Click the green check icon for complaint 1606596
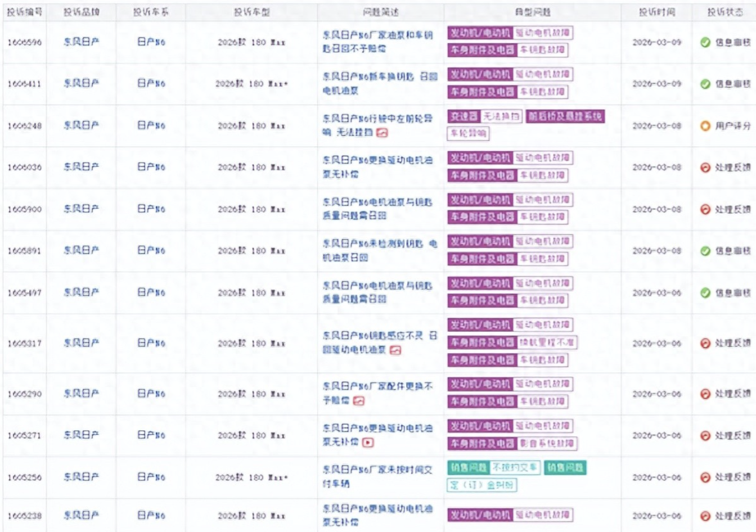 705,42
